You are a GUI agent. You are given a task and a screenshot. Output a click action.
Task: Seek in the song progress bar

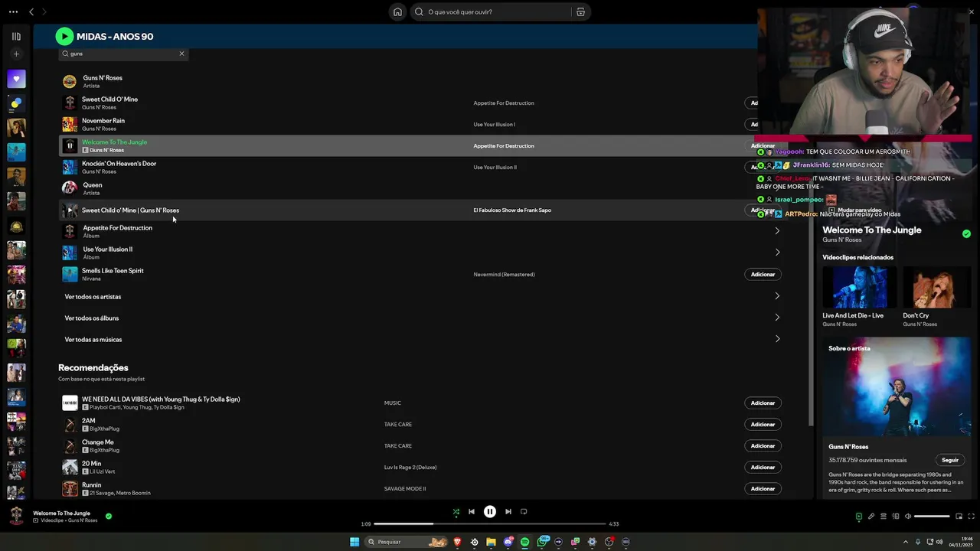coord(490,524)
